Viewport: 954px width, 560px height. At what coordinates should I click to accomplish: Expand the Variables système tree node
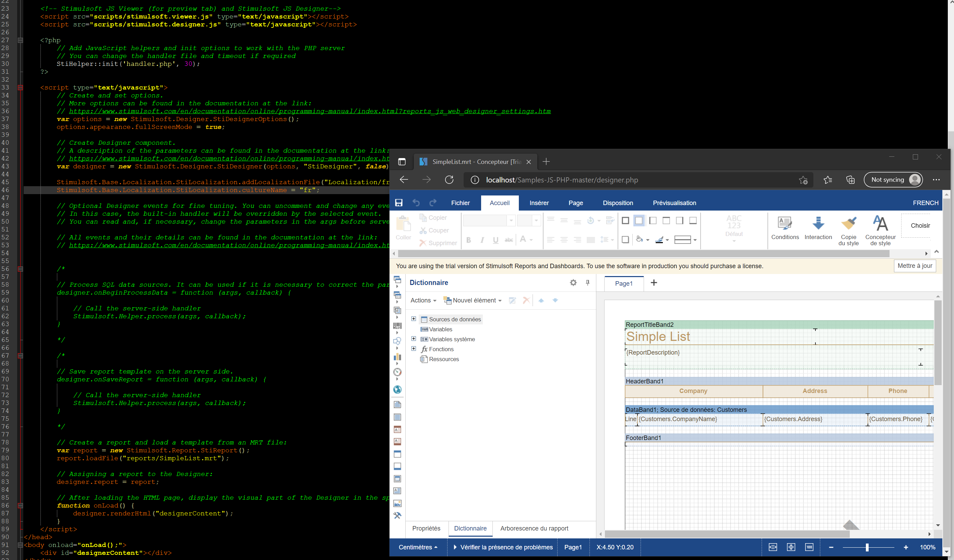414,338
